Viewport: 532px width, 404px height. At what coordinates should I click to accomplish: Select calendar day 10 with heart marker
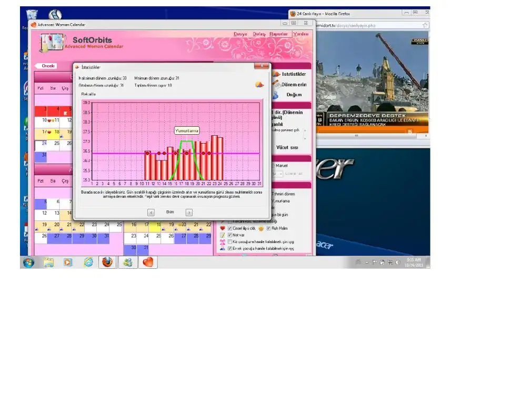(41, 122)
